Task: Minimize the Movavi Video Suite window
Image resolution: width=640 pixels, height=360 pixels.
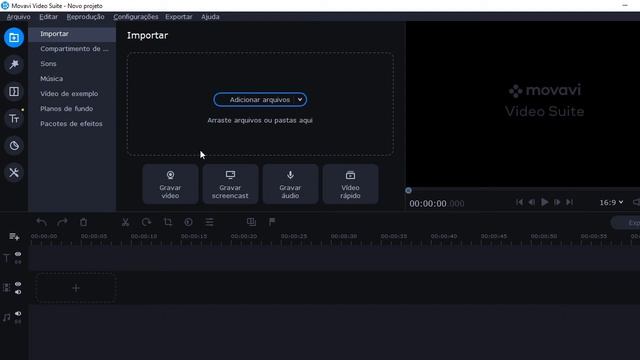Action: coord(625,6)
